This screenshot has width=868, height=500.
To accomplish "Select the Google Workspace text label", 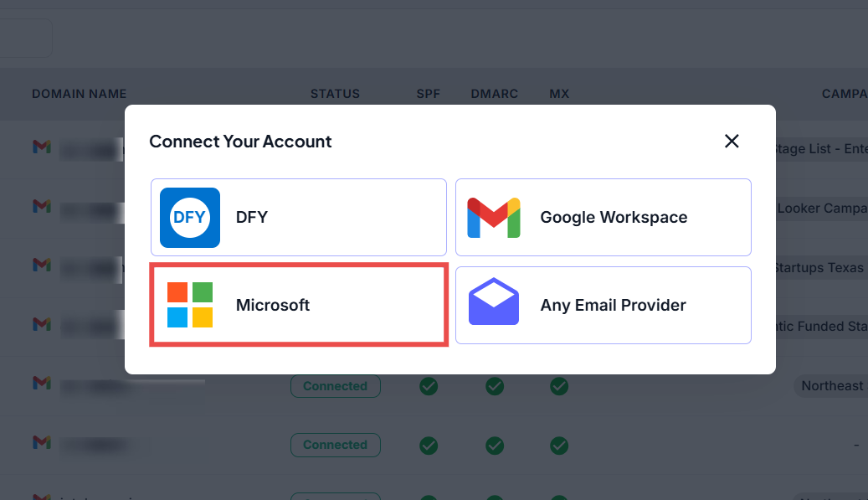I will click(614, 218).
